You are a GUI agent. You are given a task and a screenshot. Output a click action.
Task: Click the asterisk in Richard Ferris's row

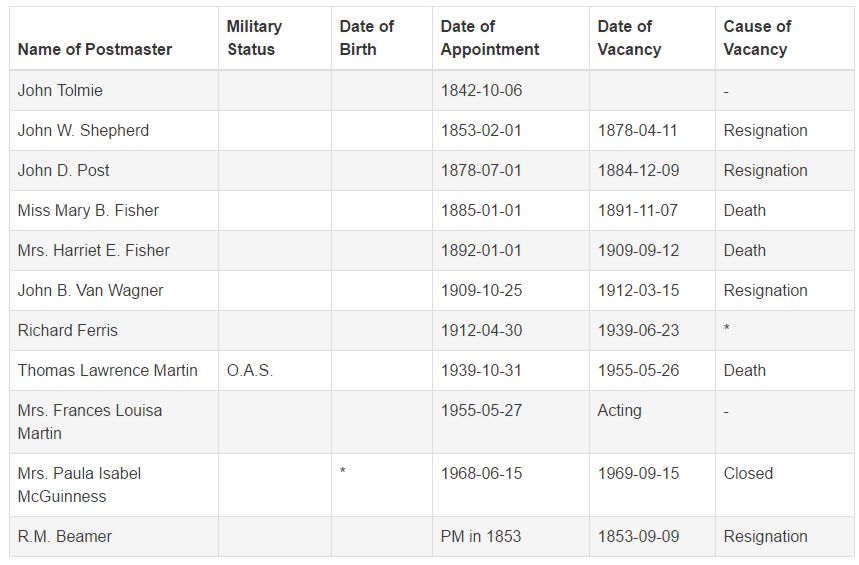click(726, 329)
